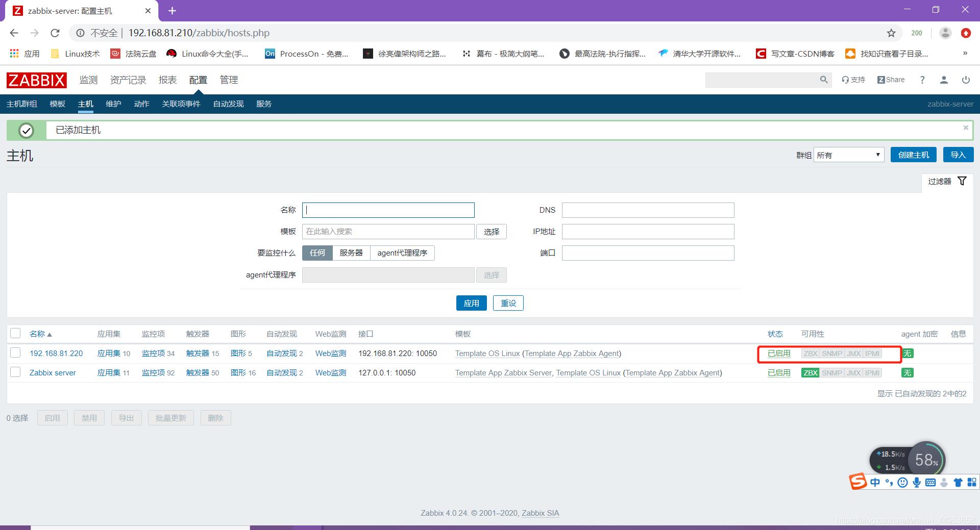
Task: Open items link for 192.168.81.220
Action: 153,354
